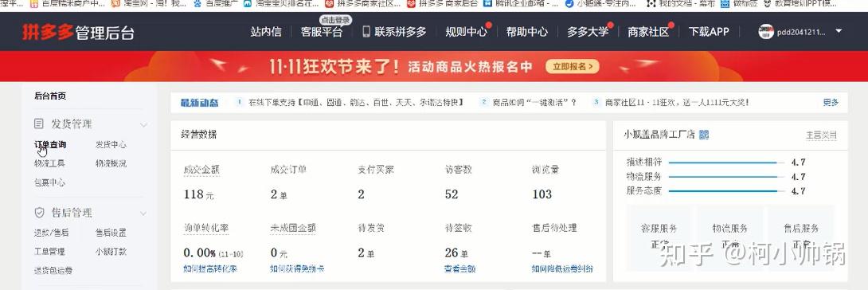Click the account avatar icon
The height and width of the screenshot is (290, 868).
[x=765, y=32]
